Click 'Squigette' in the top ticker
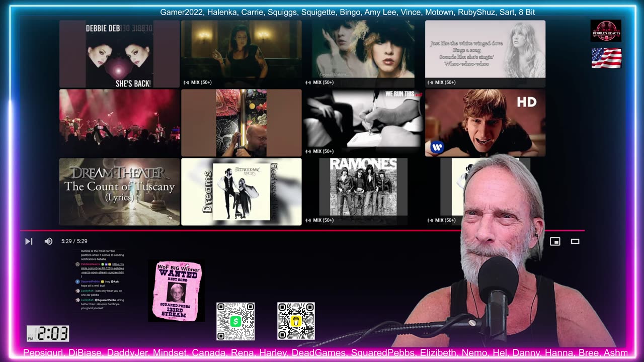644x362 pixels. click(318, 12)
